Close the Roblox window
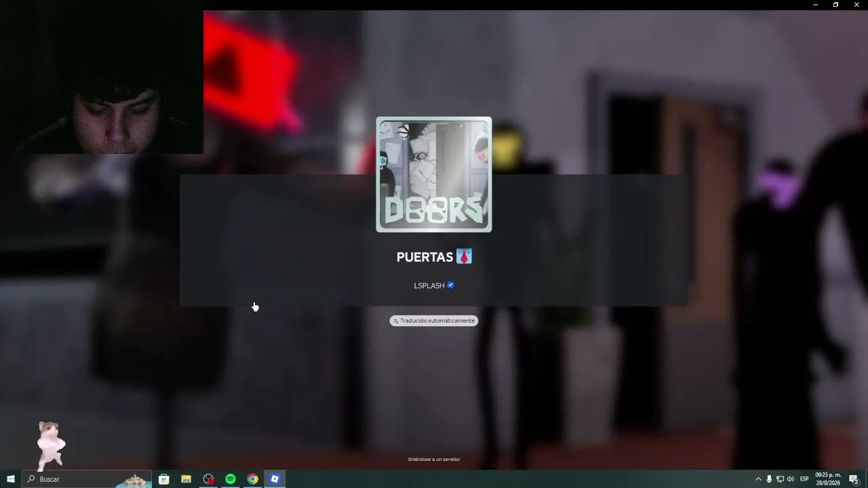This screenshot has height=488, width=868. click(856, 5)
